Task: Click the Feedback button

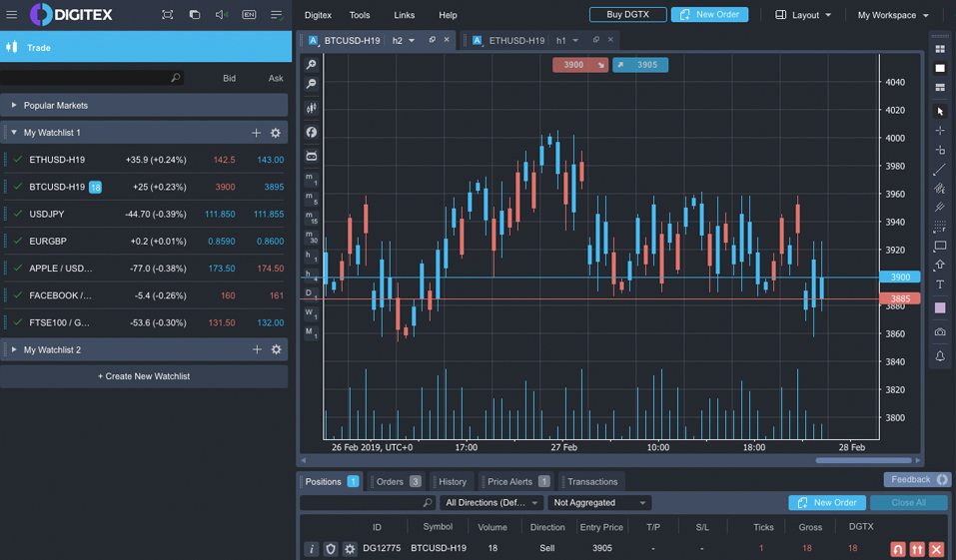Action: coord(918,479)
